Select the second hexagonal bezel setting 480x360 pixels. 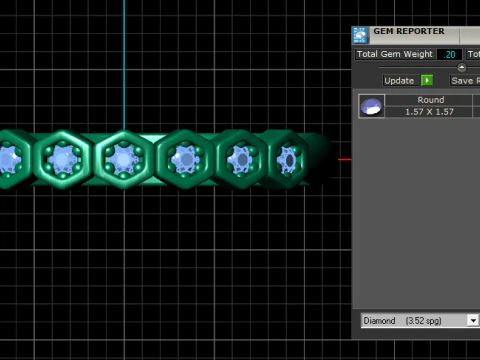click(63, 159)
